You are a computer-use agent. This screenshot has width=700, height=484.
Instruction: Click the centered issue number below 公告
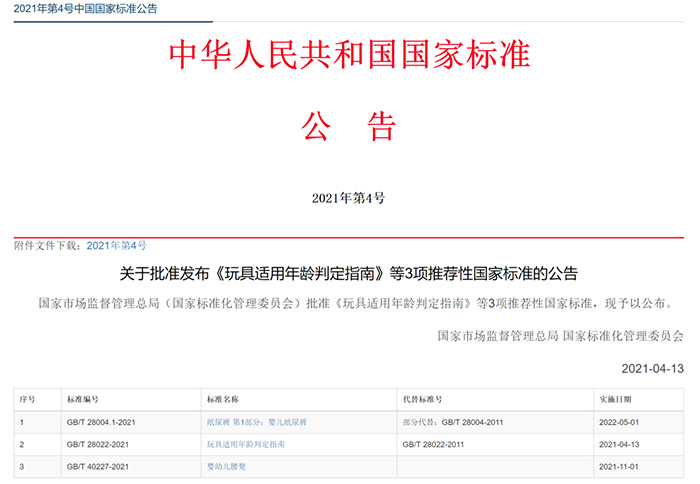[349, 198]
